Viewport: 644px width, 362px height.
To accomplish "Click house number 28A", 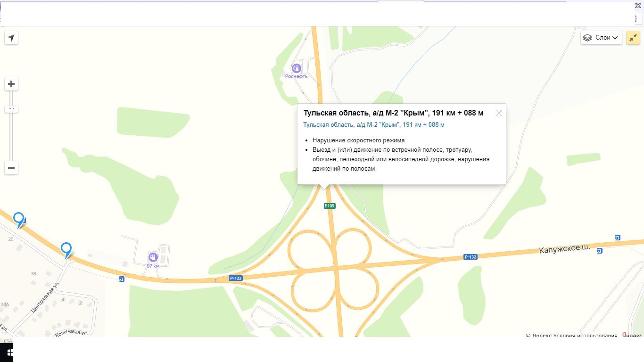I will tap(5, 304).
